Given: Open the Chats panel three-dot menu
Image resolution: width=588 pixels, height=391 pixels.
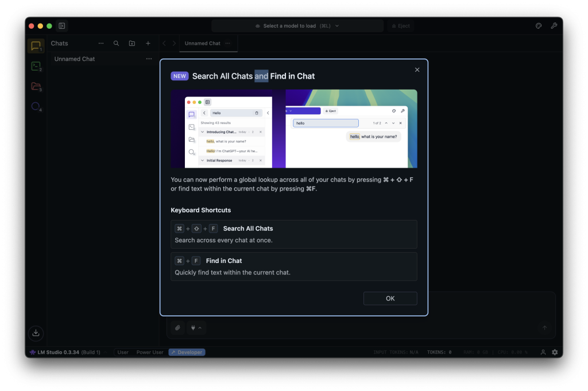Looking at the screenshot, I should (x=101, y=43).
